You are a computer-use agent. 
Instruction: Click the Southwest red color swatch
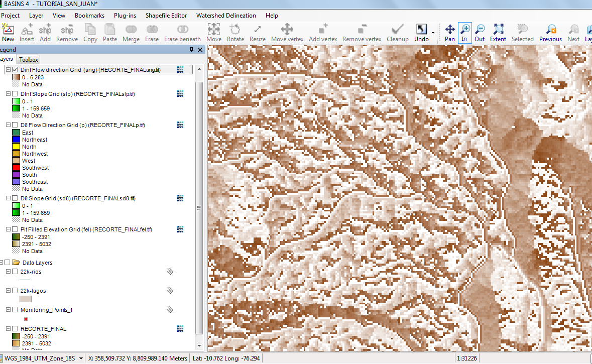[x=16, y=168]
